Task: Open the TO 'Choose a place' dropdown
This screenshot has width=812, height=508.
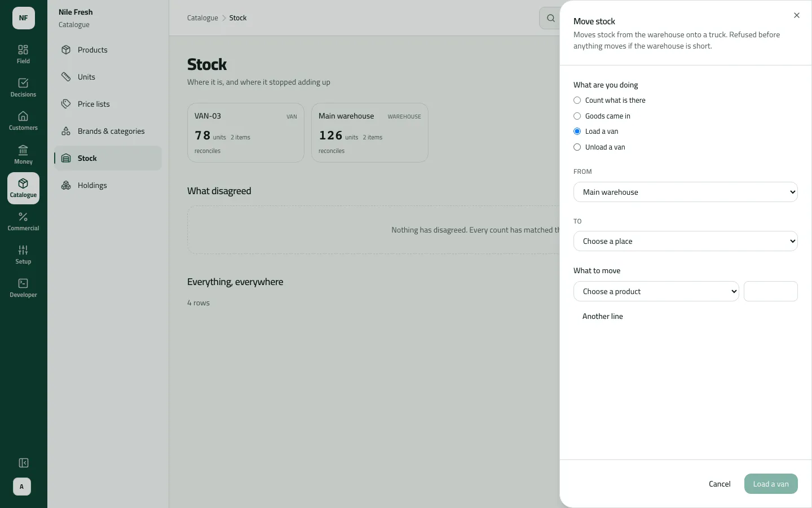Action: point(686,241)
